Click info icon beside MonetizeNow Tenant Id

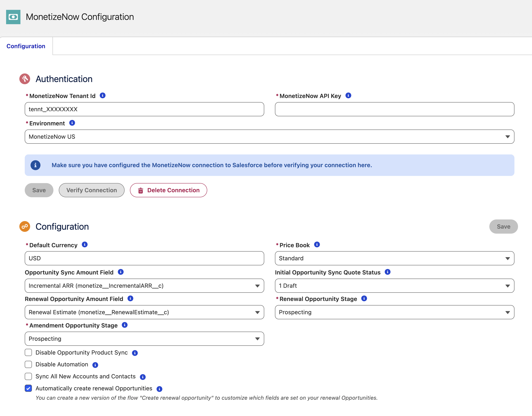click(x=103, y=95)
